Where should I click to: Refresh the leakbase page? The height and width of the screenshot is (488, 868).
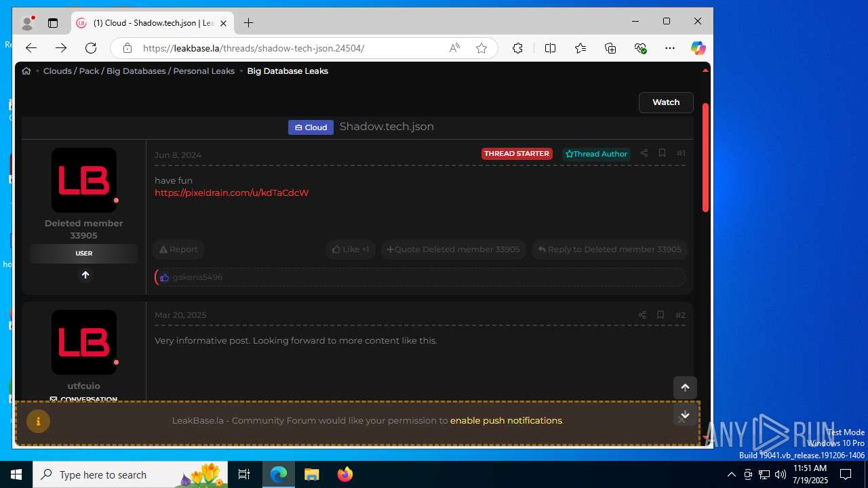tap(91, 48)
